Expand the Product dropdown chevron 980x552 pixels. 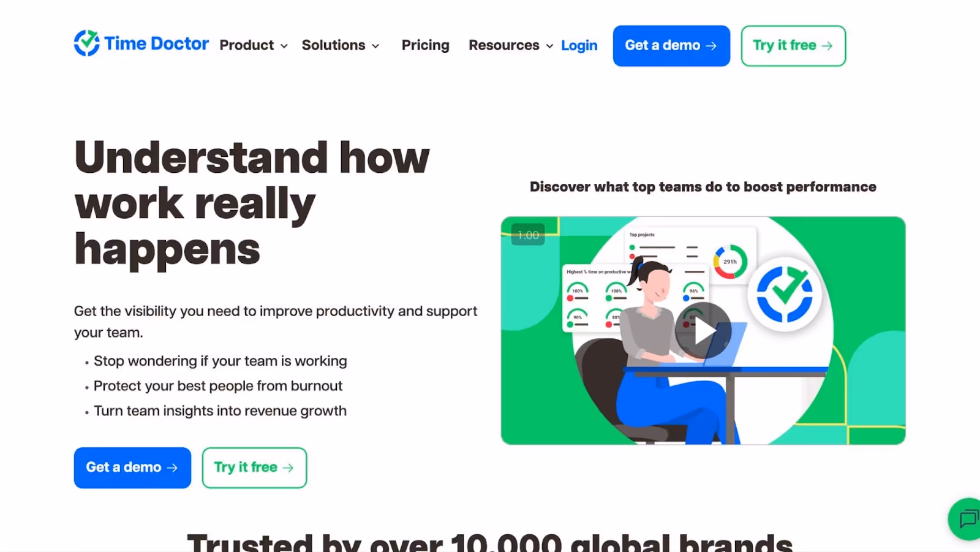pyautogui.click(x=284, y=46)
